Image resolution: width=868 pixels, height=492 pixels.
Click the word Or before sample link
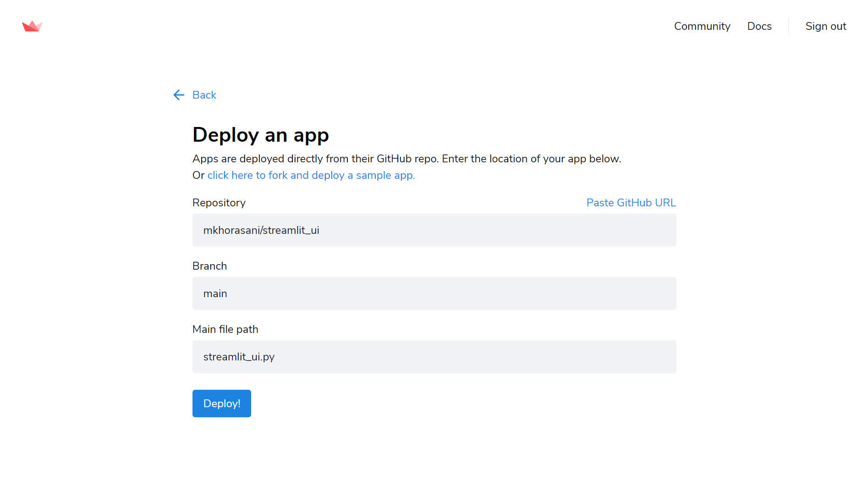click(x=198, y=175)
